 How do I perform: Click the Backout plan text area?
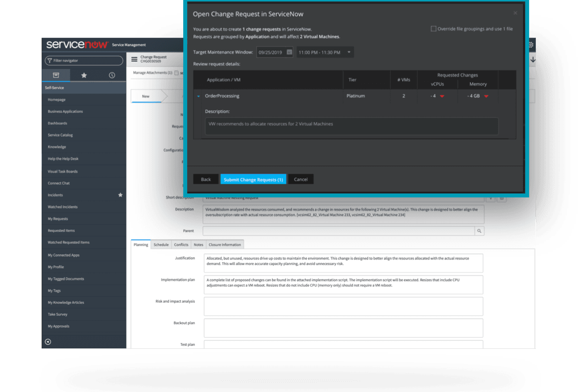[343, 328]
